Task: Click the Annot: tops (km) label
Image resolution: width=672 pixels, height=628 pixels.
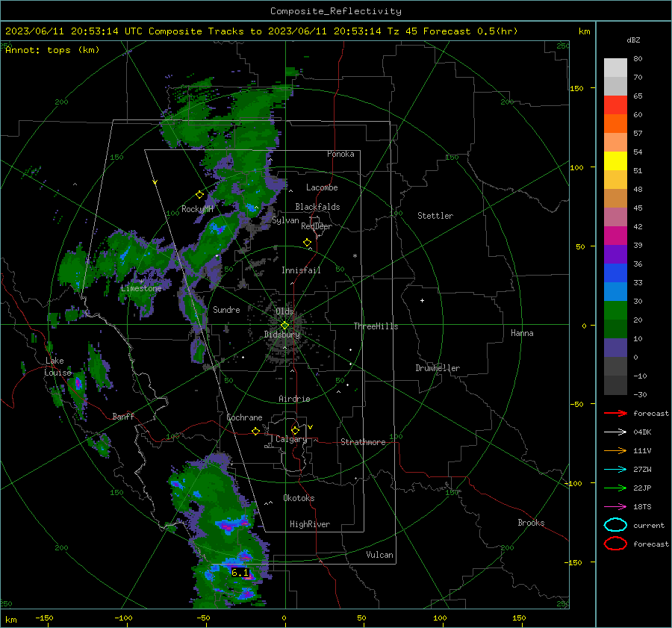Action: coord(52,50)
